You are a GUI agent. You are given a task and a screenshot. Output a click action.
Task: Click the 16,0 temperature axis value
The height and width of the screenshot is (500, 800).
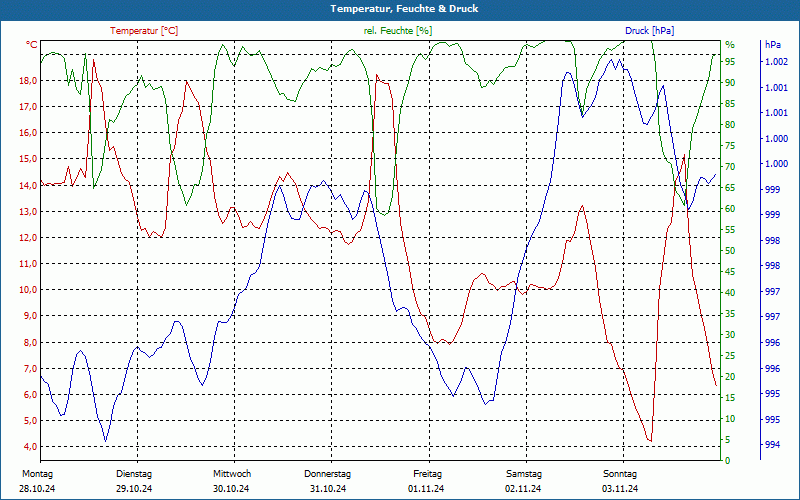click(29, 133)
